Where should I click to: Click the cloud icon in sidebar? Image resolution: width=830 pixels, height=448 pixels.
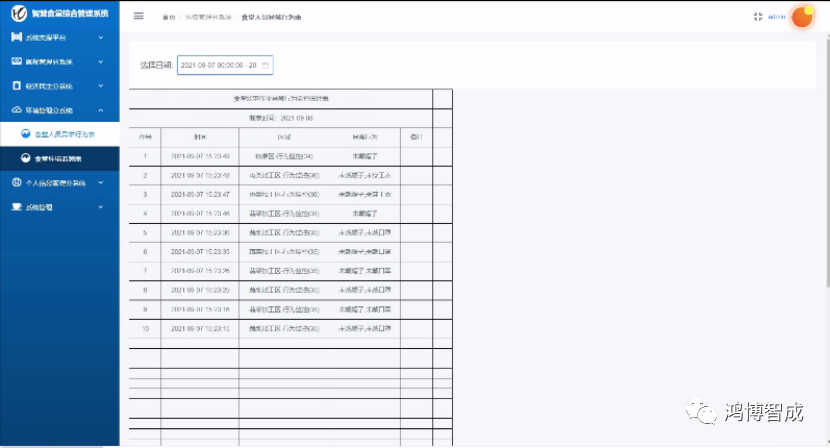click(x=17, y=110)
